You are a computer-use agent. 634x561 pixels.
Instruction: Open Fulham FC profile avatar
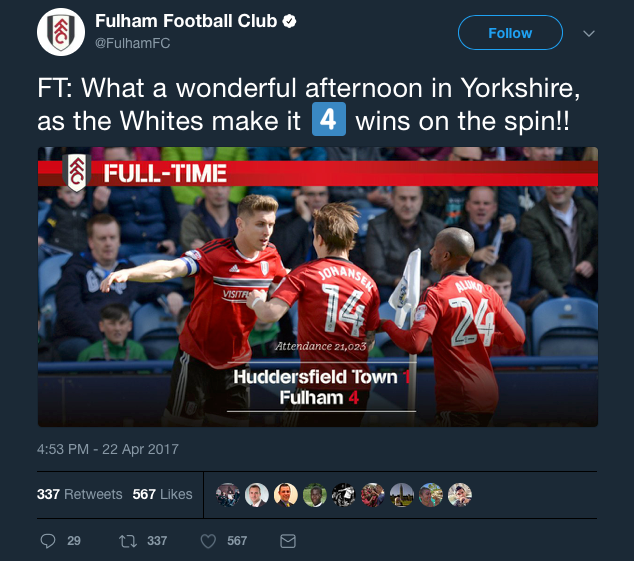(61, 32)
